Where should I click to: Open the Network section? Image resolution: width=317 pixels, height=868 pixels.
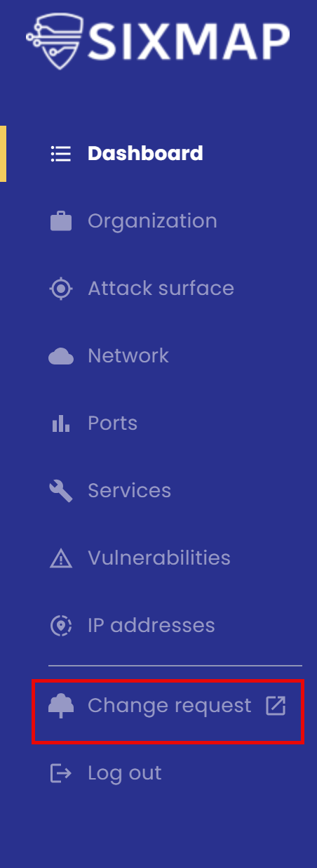point(128,355)
